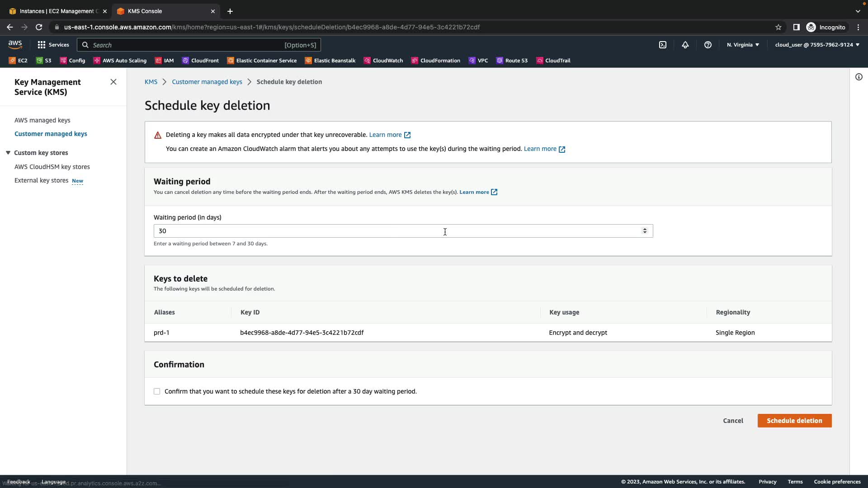Screen dimensions: 868x488
Task: Open the notifications bell icon
Action: [685, 45]
